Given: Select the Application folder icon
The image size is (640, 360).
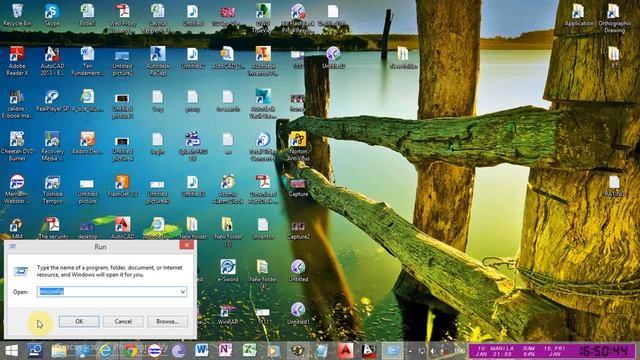Looking at the screenshot, I should (x=579, y=15).
